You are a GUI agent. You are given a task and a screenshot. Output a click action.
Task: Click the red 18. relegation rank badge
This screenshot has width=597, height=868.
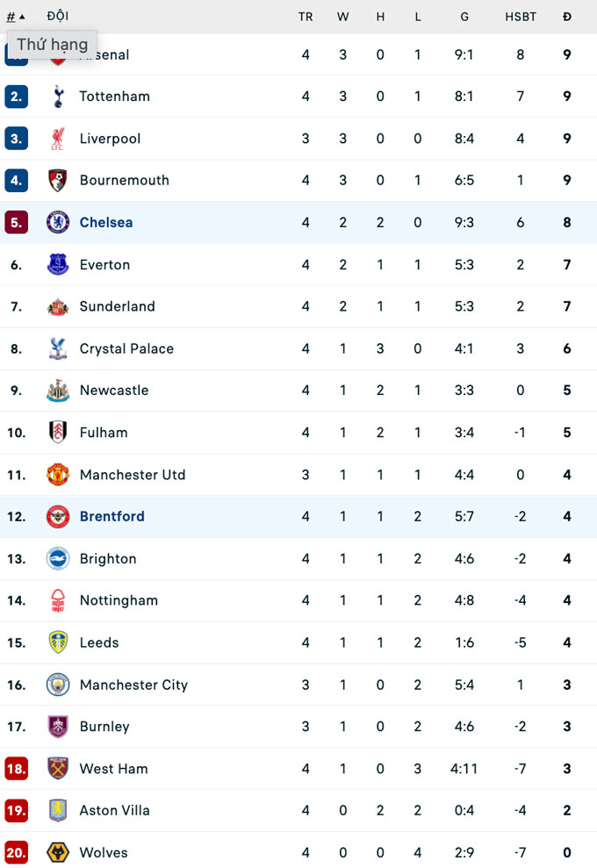point(17,769)
